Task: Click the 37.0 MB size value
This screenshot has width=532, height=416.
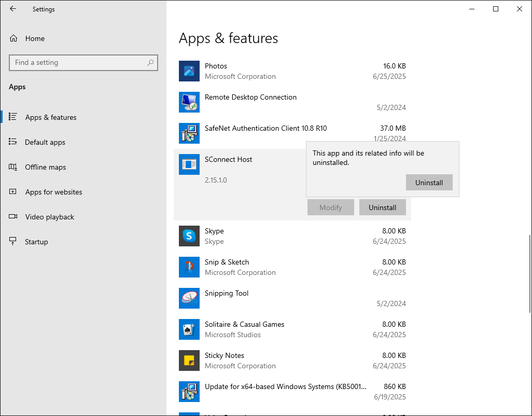Action: pos(393,128)
